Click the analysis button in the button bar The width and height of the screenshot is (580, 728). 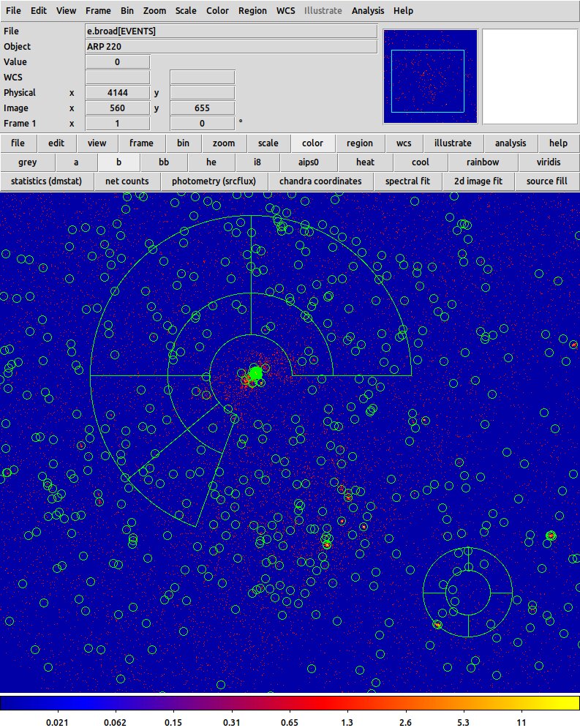[x=511, y=143]
